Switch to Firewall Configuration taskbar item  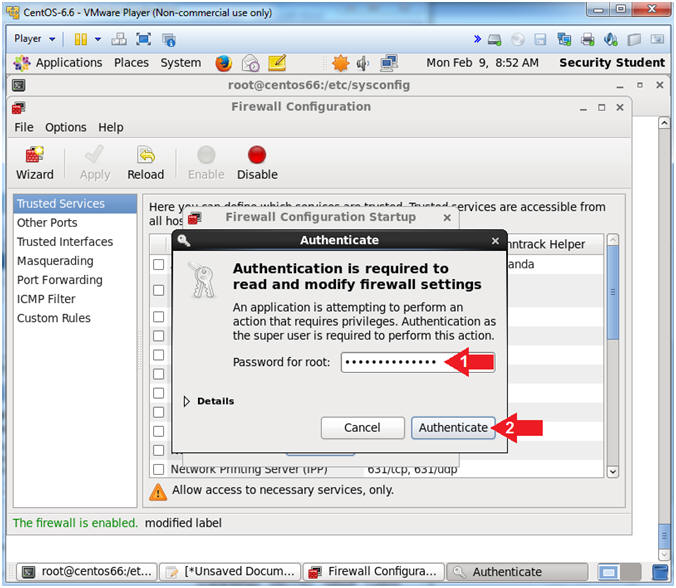373,572
